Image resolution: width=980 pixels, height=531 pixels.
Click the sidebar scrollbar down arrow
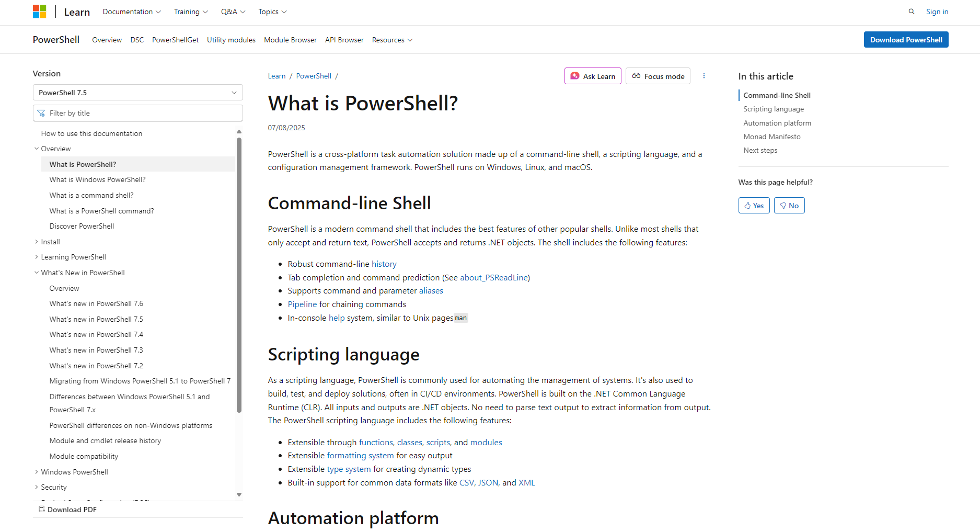pos(239,494)
